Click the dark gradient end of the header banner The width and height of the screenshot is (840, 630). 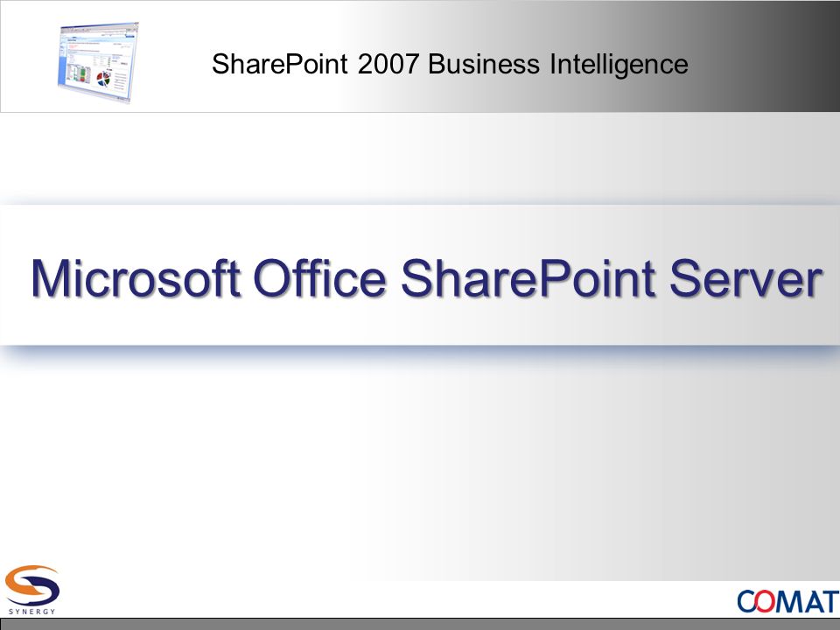793,56
